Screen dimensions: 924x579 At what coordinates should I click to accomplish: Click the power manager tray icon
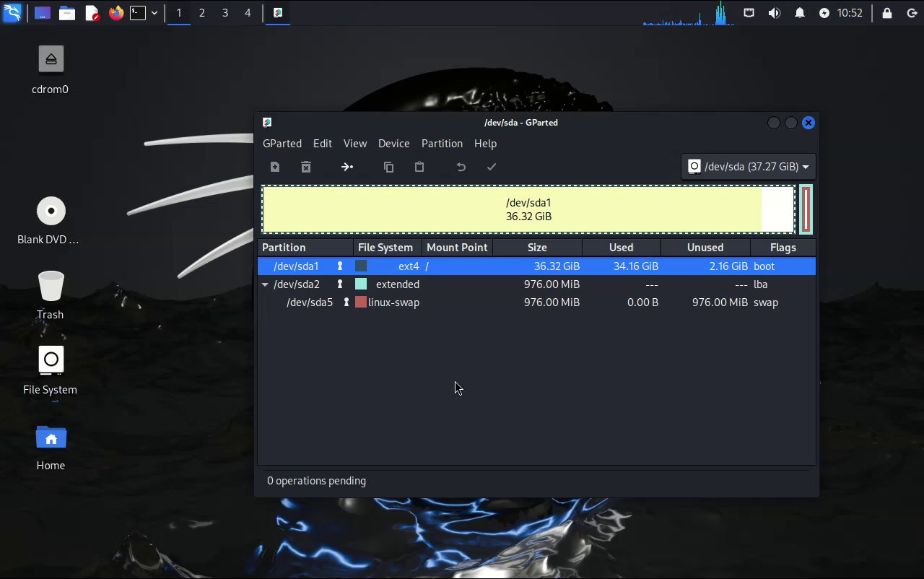click(824, 13)
